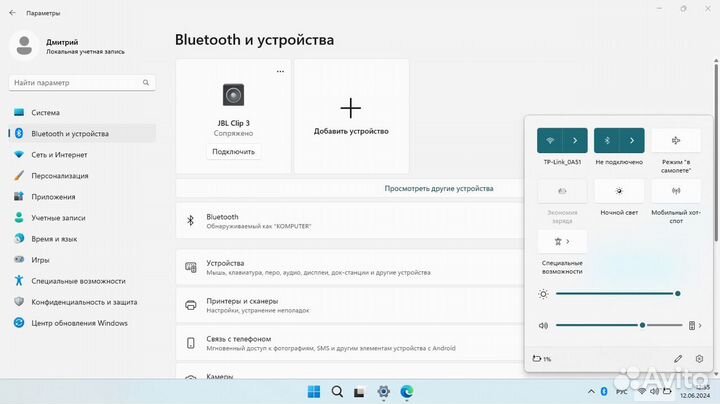
Task: Click the Settings gear on the taskbar
Action: tap(383, 392)
